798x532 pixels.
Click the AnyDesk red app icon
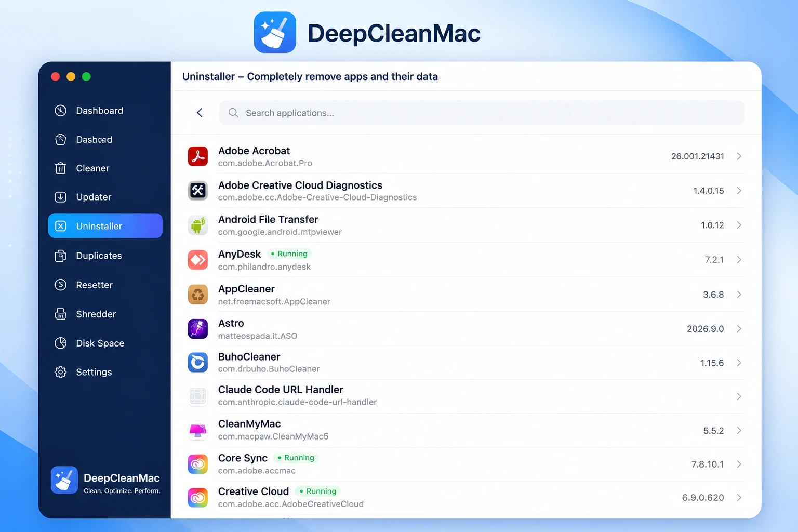(x=198, y=260)
